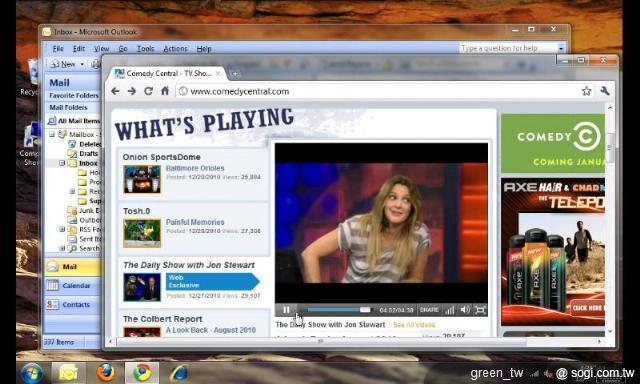The image size is (640, 384).
Task: Click Outlook help question box
Action: tap(508, 48)
